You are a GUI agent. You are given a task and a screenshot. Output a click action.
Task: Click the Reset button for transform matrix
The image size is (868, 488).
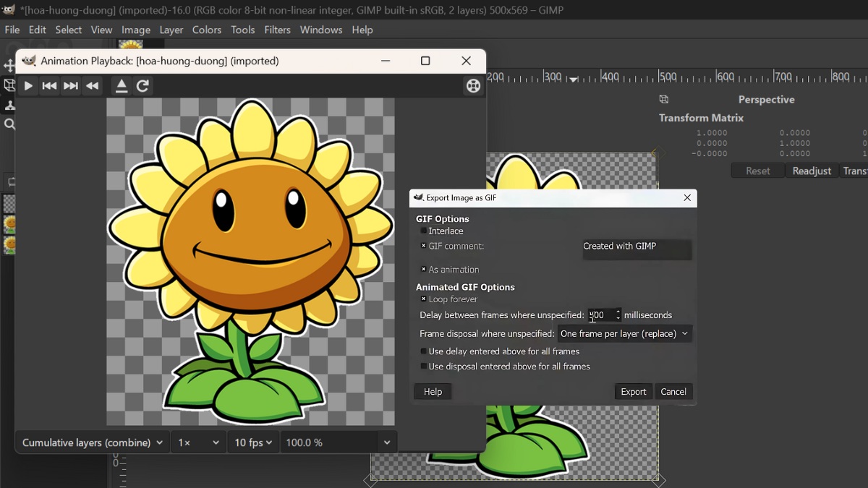[x=758, y=171]
